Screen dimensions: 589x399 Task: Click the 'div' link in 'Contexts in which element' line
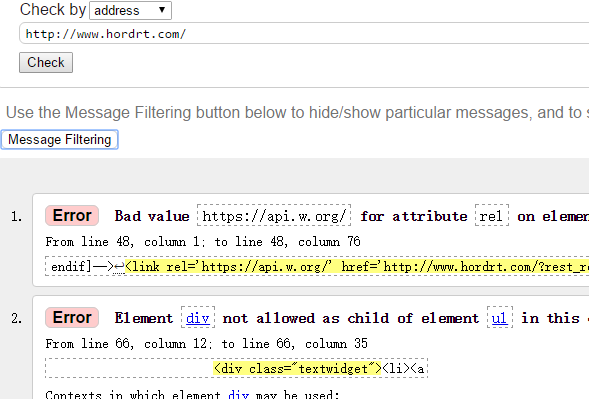coord(238,394)
